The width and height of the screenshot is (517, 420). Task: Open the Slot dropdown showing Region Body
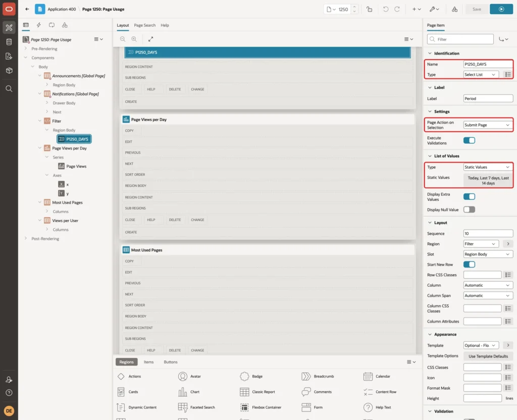click(x=488, y=254)
